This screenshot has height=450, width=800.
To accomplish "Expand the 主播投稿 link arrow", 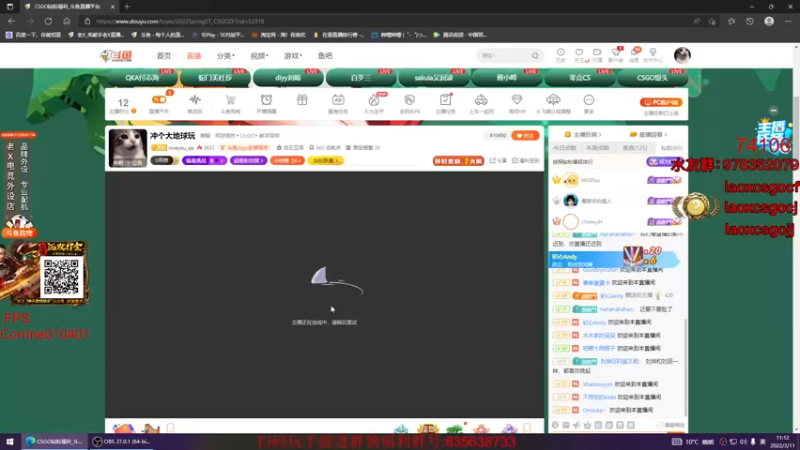I will pos(600,135).
